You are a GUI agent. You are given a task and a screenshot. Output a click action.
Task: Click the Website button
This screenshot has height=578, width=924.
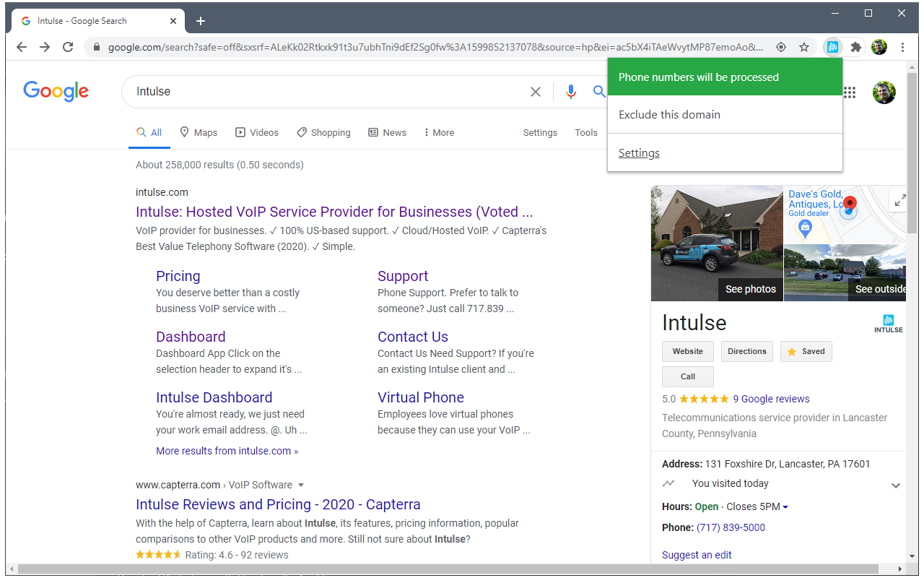[688, 352]
